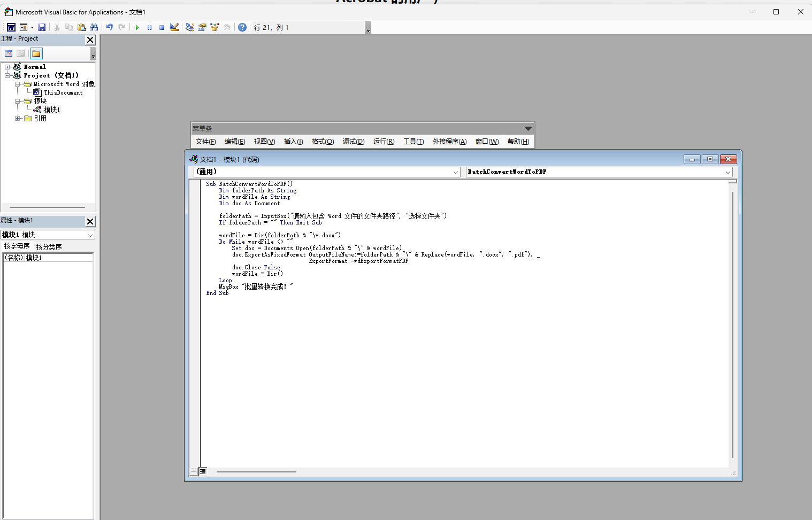Click the code window horizontal scrollbar

[256, 472]
